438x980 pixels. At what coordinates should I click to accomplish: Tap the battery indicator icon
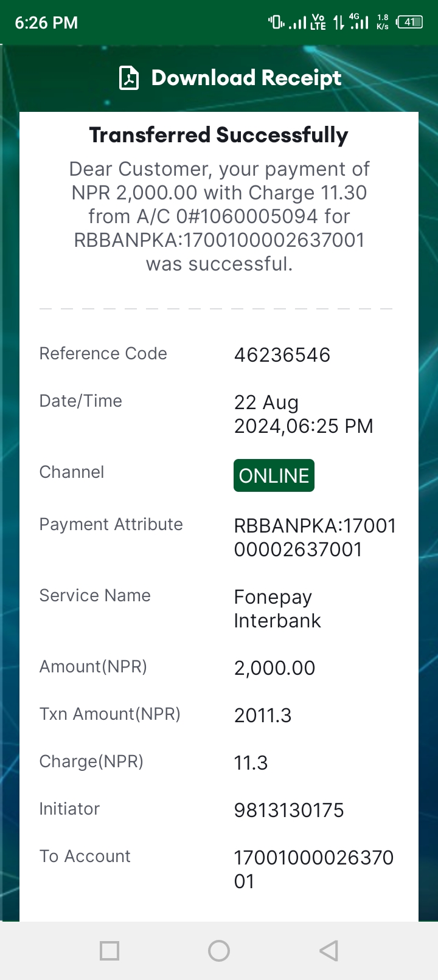409,22
